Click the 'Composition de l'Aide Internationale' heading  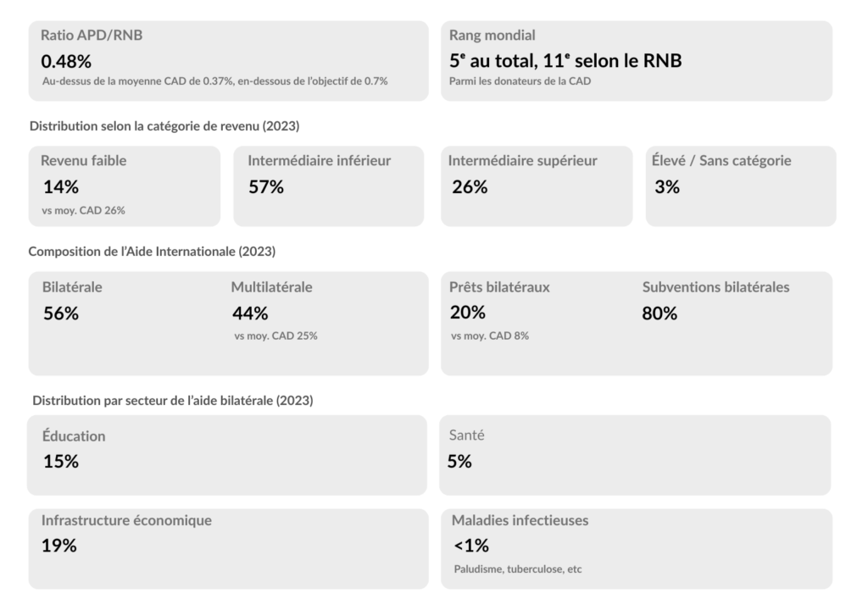pos(152,252)
